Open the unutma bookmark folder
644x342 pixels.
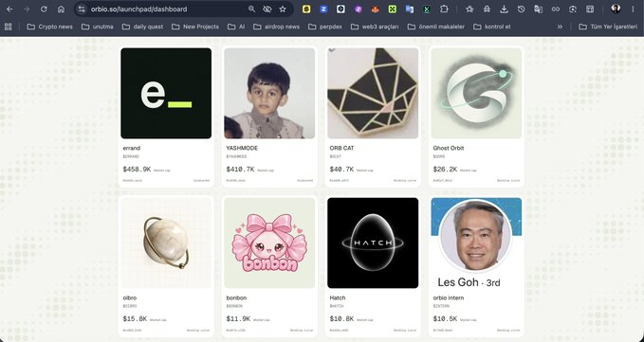tap(98, 27)
